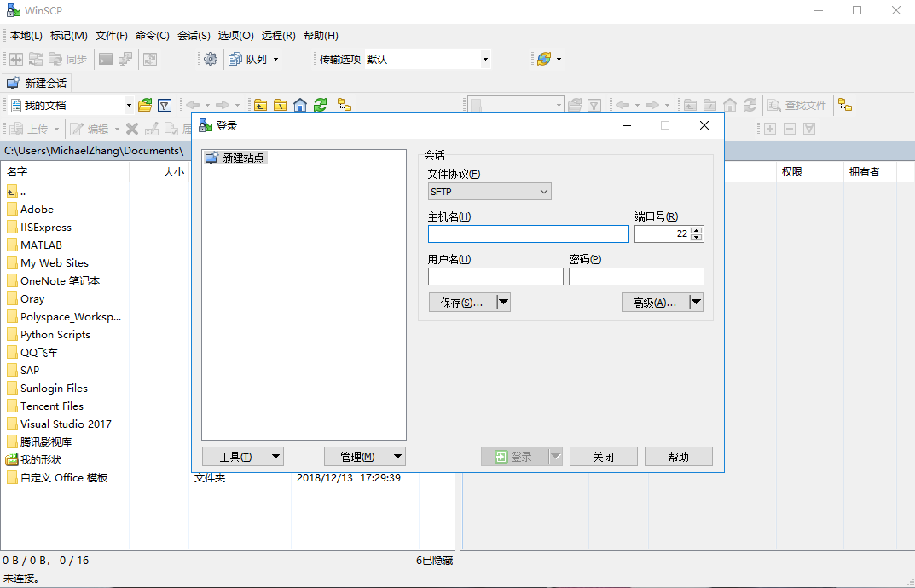
Task: Open the 传输选项 默认 dropdown
Action: coord(484,59)
